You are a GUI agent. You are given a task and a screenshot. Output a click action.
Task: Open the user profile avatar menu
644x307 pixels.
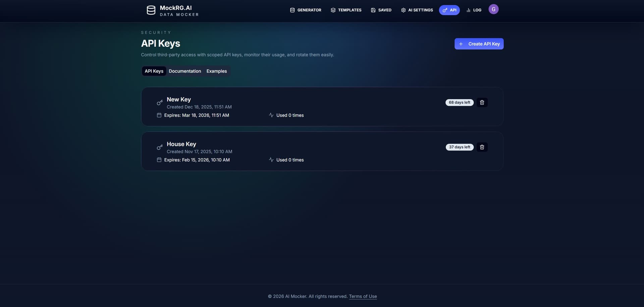pyautogui.click(x=493, y=9)
